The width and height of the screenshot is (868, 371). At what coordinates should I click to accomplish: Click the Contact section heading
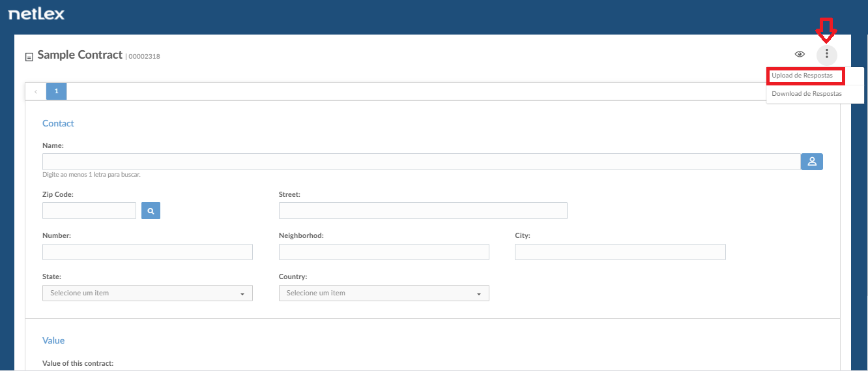click(58, 123)
